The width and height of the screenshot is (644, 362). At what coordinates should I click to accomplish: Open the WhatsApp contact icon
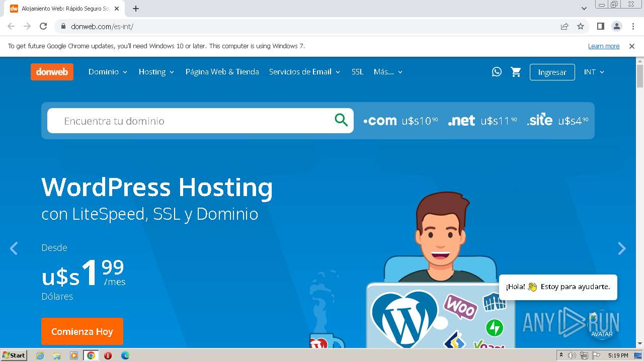(x=497, y=72)
